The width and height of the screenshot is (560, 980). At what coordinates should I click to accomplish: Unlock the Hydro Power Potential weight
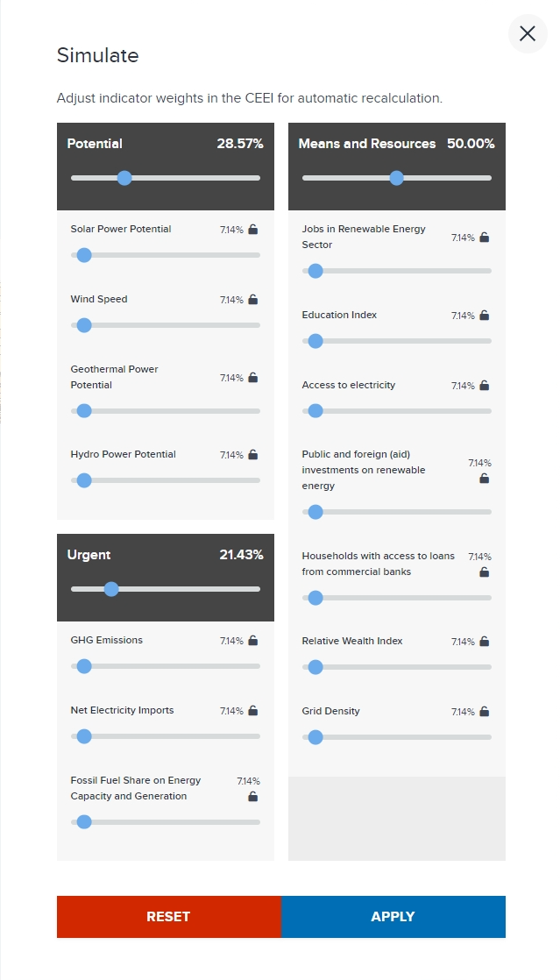(252, 454)
